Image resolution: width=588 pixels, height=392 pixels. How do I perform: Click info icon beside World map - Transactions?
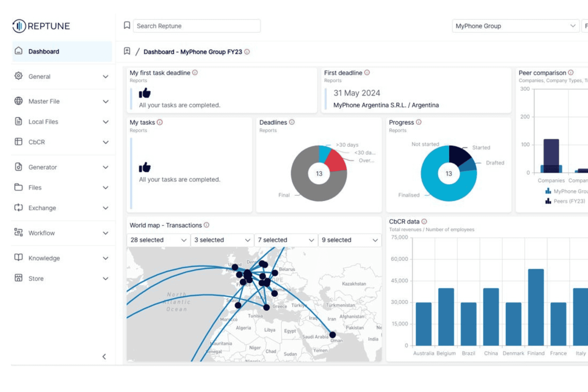click(206, 225)
